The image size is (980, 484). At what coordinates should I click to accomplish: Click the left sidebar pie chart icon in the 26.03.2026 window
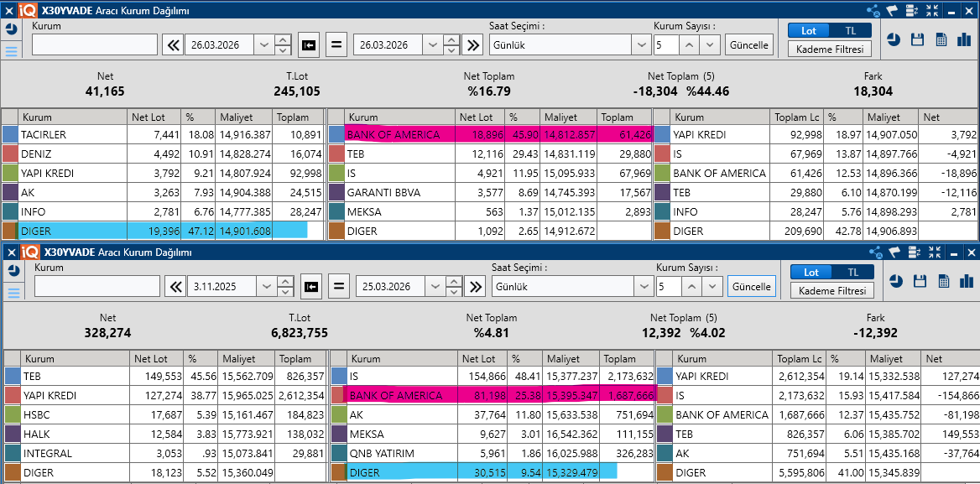(11, 29)
